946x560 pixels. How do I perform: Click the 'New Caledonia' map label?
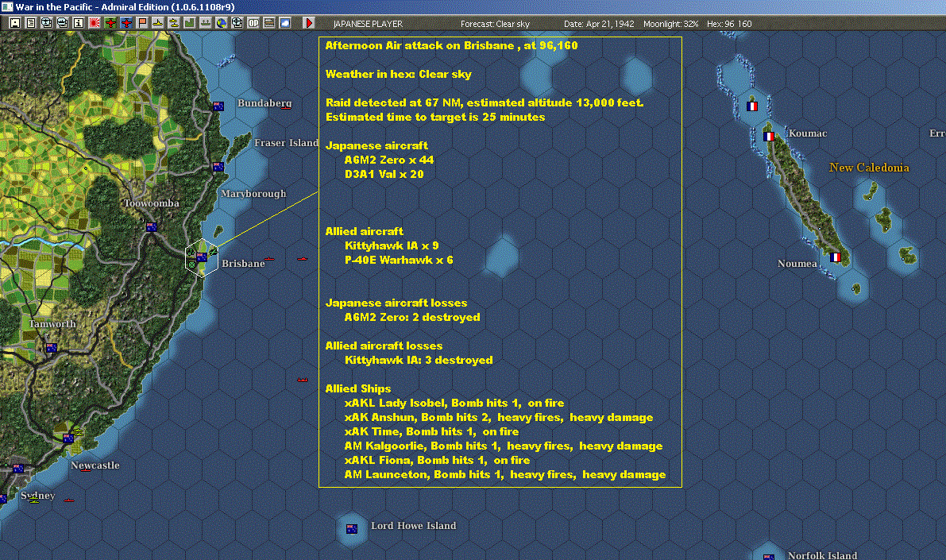click(869, 168)
